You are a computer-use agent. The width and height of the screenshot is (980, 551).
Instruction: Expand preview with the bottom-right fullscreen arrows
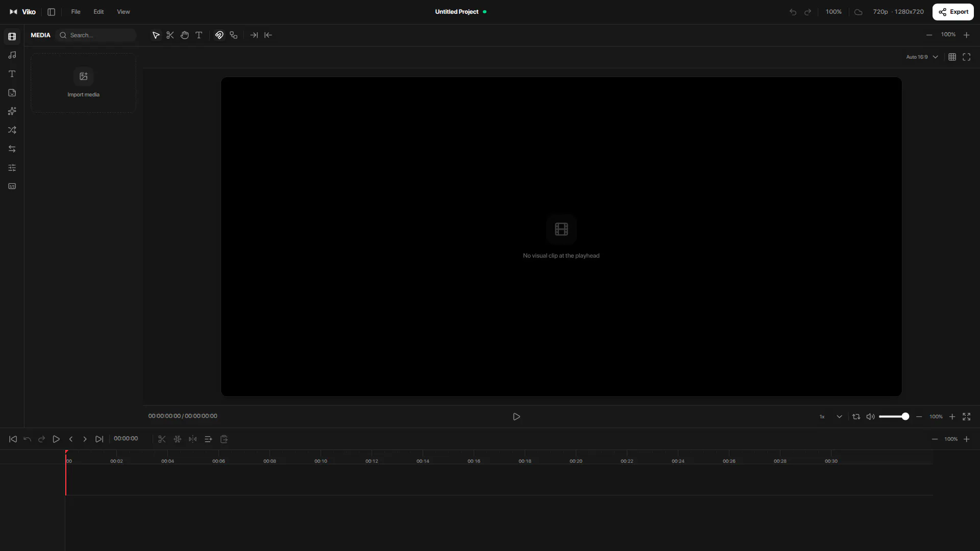click(966, 417)
